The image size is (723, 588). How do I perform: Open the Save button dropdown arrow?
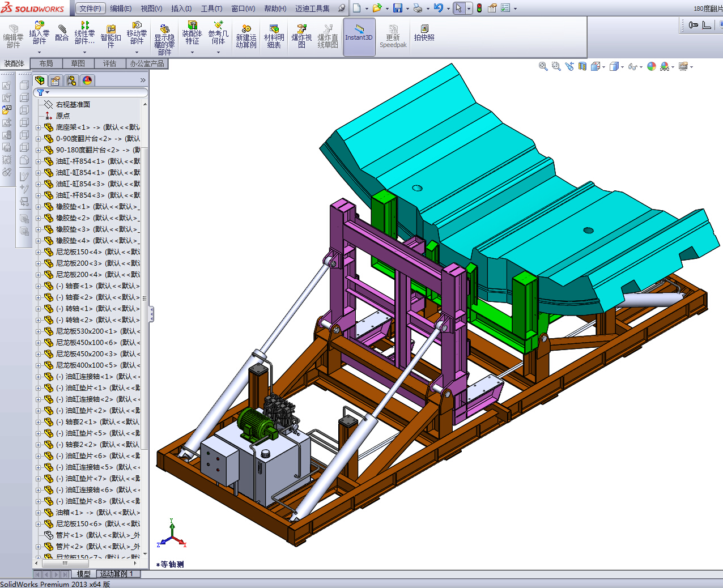tap(407, 8)
